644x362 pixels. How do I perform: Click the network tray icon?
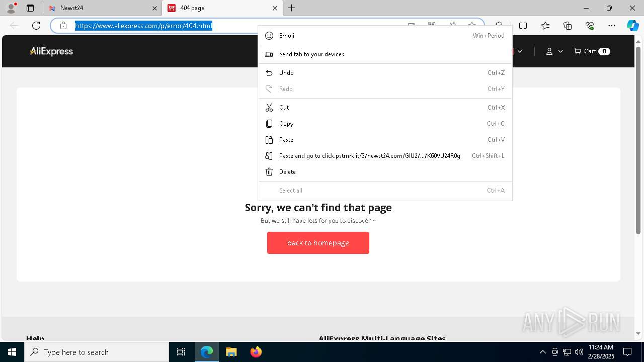tap(567, 352)
